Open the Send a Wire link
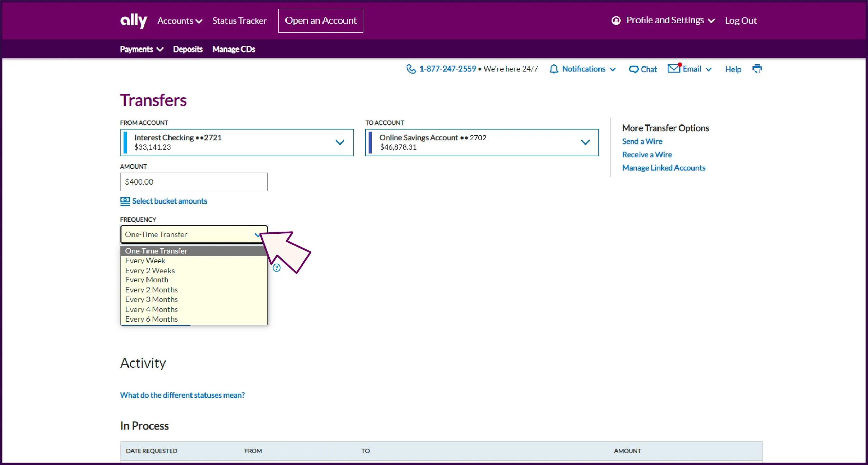The height and width of the screenshot is (465, 868). coord(642,141)
